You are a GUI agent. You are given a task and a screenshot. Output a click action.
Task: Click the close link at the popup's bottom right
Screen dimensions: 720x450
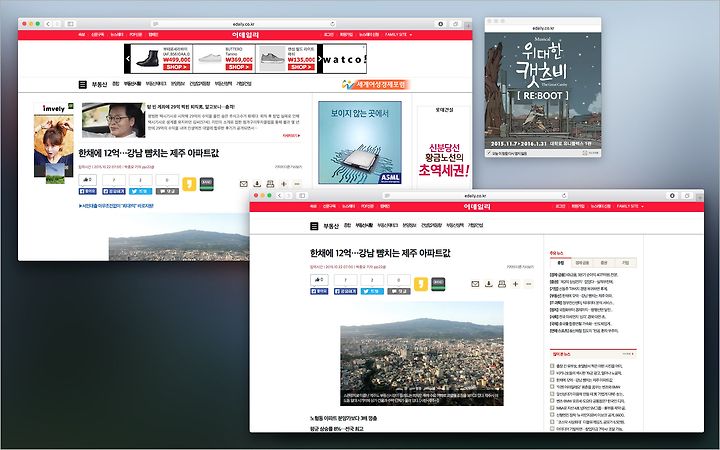coord(591,153)
